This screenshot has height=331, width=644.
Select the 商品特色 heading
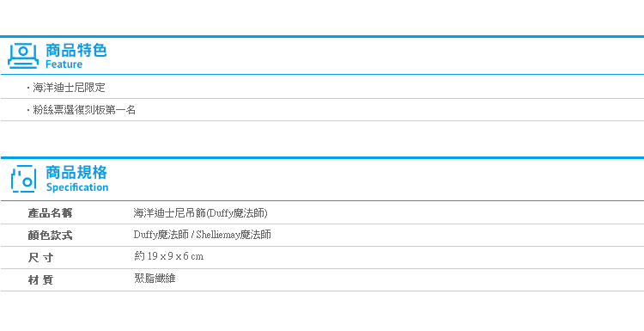click(x=76, y=50)
